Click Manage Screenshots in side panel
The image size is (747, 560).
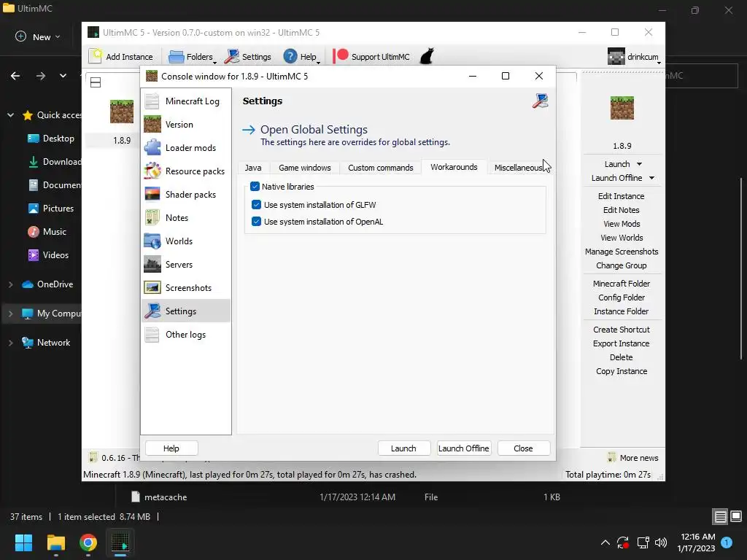click(622, 252)
